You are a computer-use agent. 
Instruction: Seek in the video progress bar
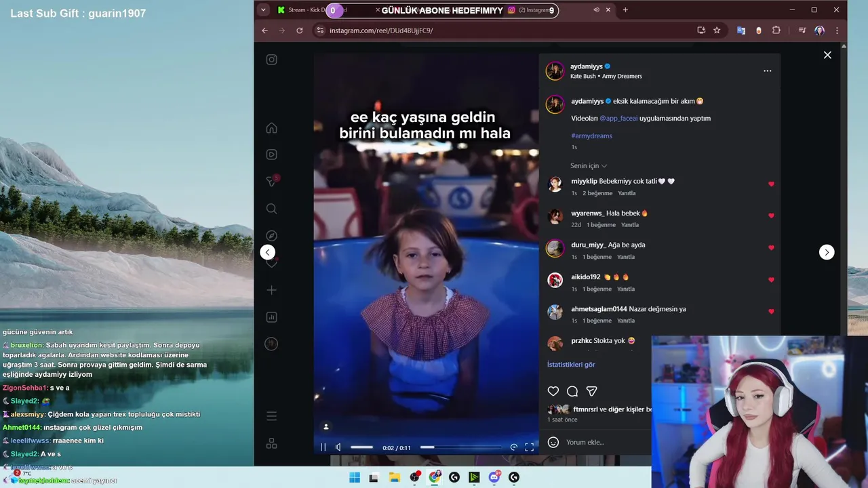461,447
